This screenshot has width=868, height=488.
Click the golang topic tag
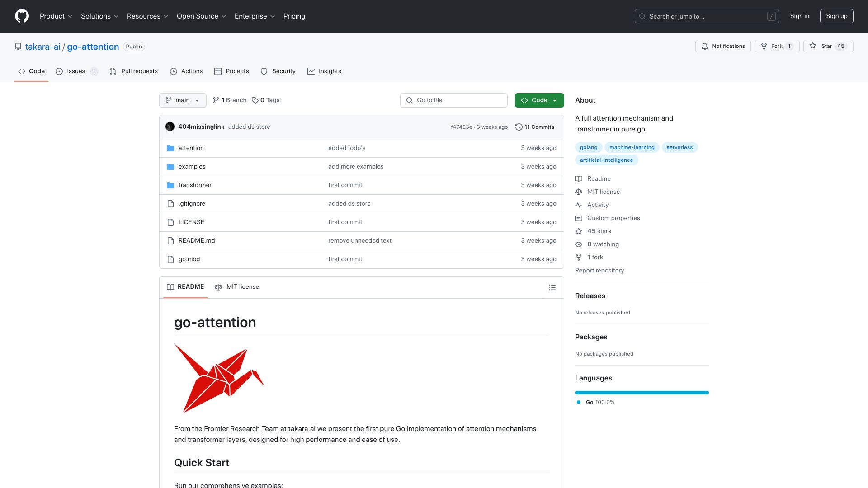[589, 147]
